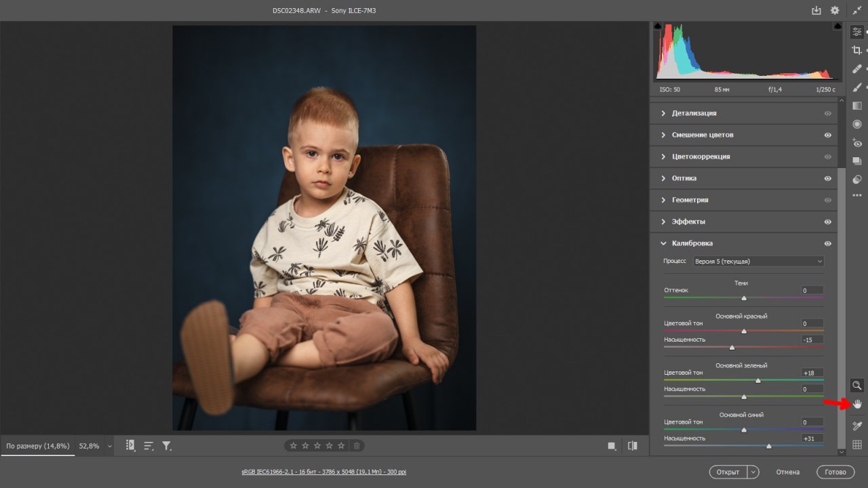Click the Основной синий Насыщенность slider handle

pos(768,446)
